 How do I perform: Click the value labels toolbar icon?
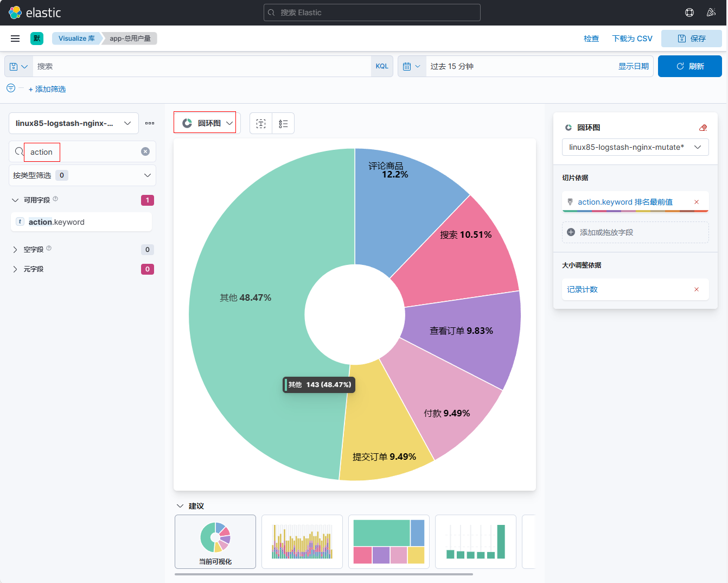[x=261, y=124]
